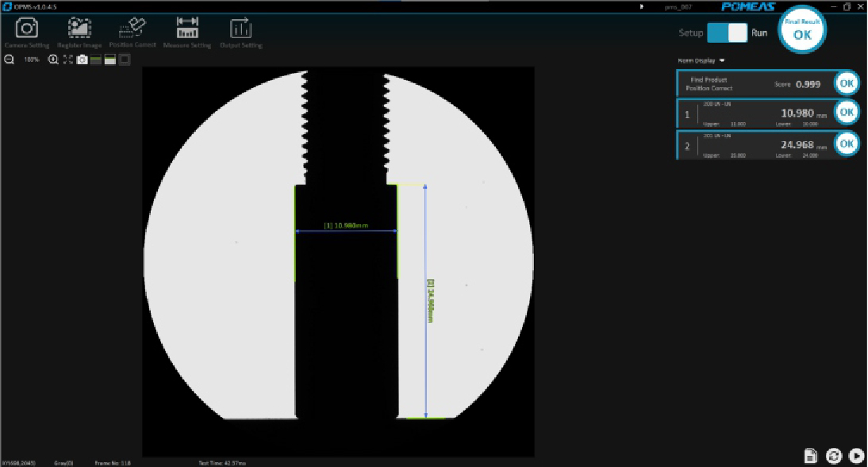Click the play run icon at bottom right
This screenshot has width=868, height=467.
coord(856,455)
